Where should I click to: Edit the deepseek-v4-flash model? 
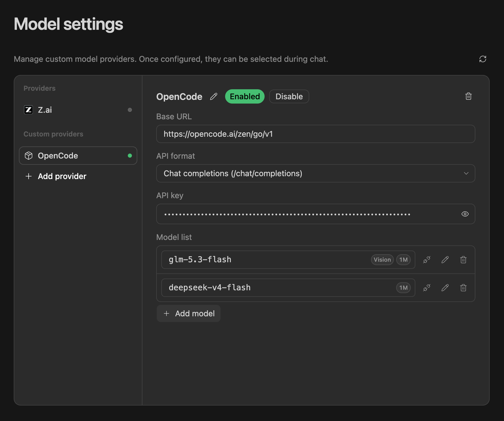click(445, 288)
